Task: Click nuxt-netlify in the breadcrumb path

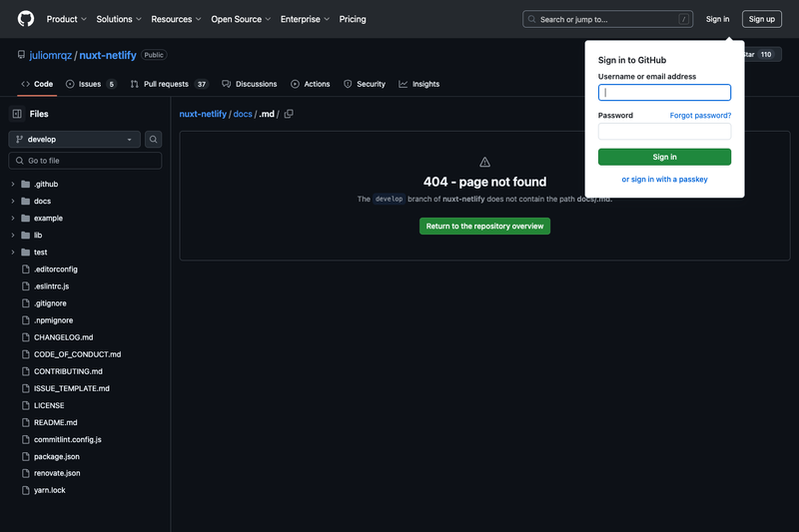Action: (x=203, y=114)
